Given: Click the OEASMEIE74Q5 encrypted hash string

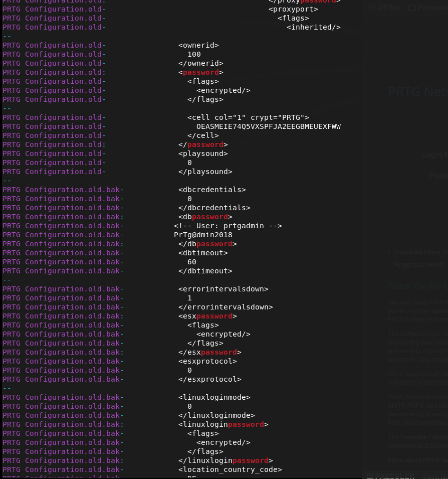Looking at the screenshot, I should tap(268, 126).
